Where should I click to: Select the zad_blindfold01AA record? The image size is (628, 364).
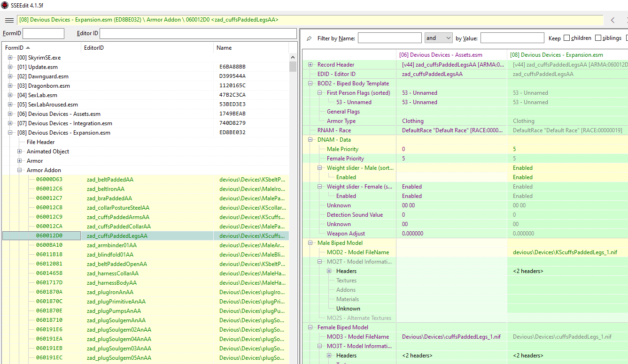(146, 255)
